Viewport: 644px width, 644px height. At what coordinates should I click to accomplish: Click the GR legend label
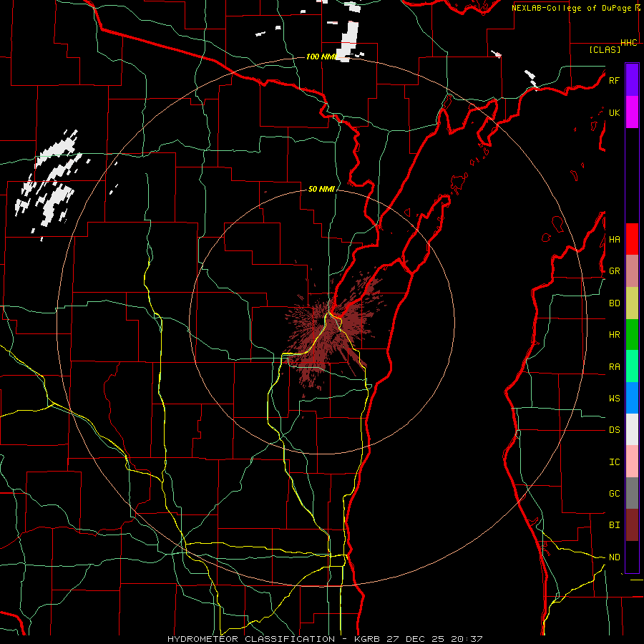614,271
